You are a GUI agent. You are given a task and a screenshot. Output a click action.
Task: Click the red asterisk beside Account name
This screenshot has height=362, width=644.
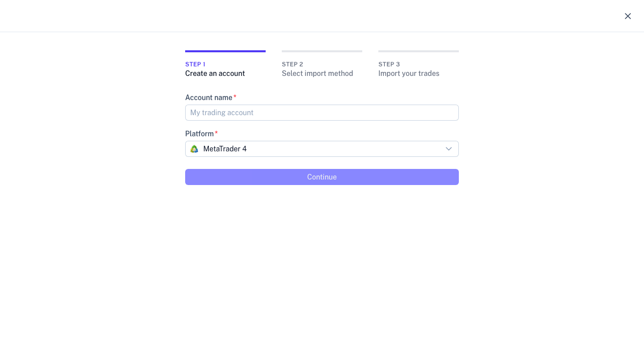click(x=234, y=96)
